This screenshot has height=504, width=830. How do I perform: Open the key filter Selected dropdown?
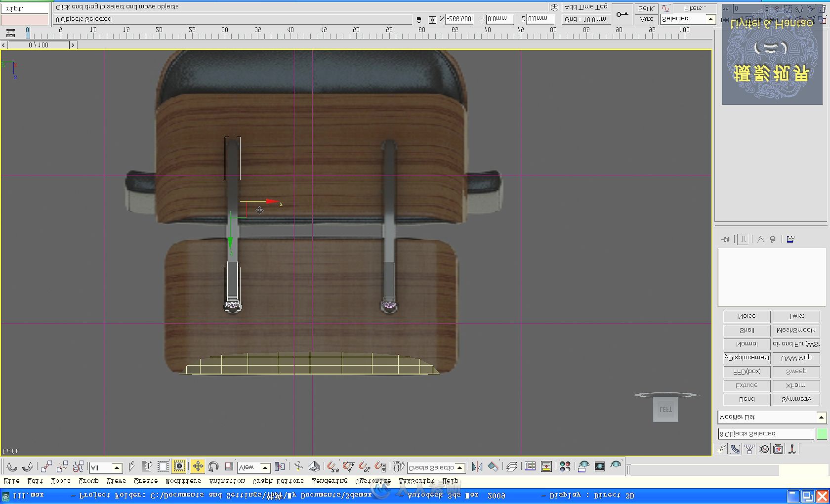[x=688, y=19]
